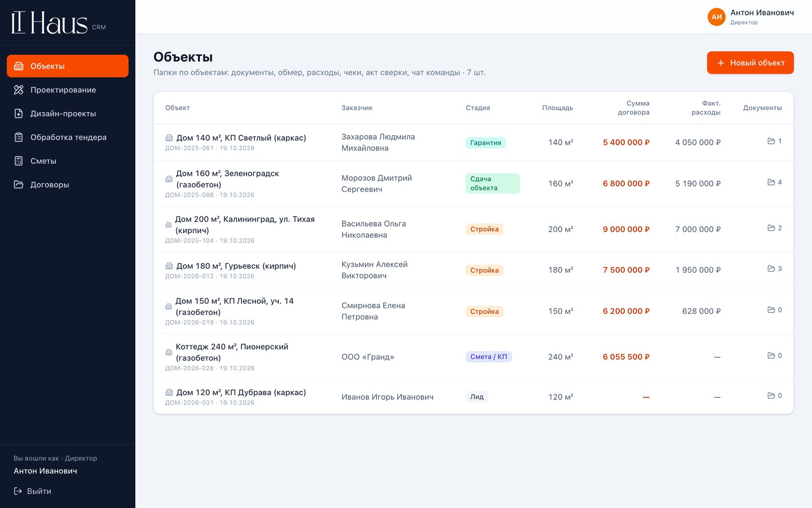Open documents folder for Дом 140 м² row

pyautogui.click(x=774, y=141)
